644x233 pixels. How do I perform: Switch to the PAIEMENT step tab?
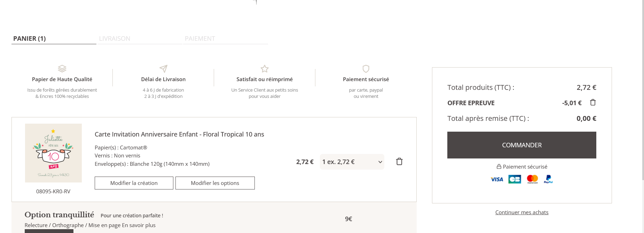tap(200, 39)
